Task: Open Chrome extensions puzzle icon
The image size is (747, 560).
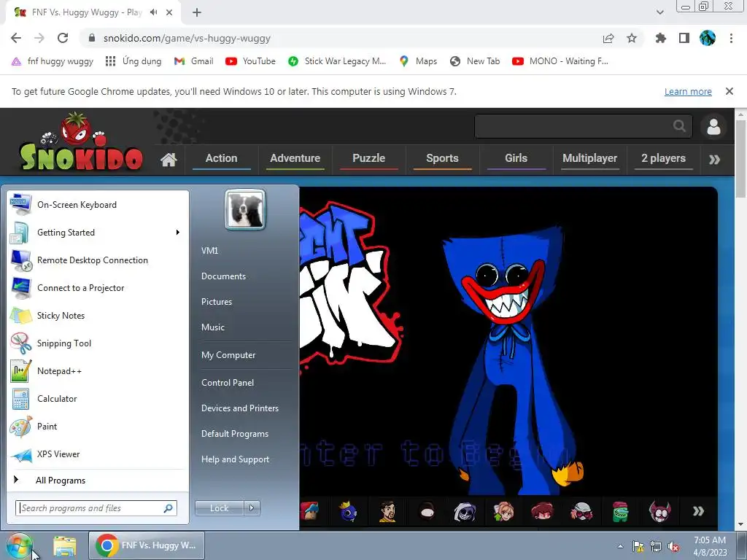Action: coord(660,38)
